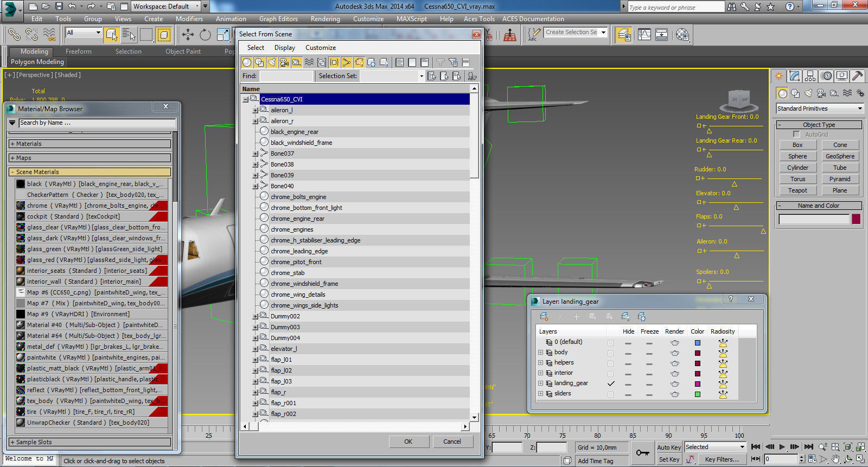Click the Set Keys key icon
Screen dimensions: 868x467
[643, 453]
